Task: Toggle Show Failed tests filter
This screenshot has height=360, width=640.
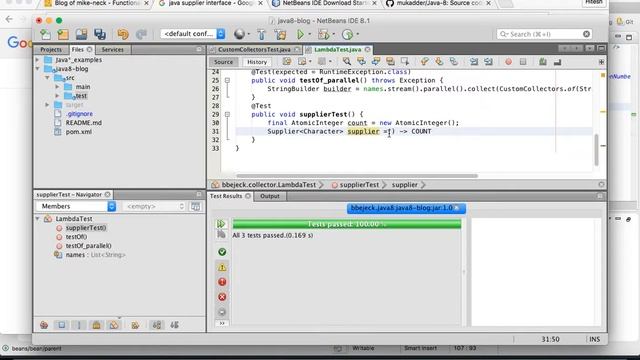Action: [222, 282]
